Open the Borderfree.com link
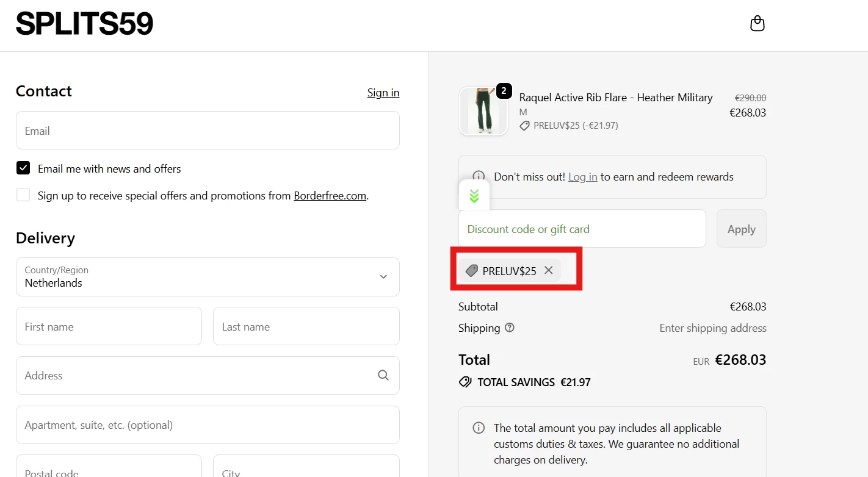The height and width of the screenshot is (477, 868). 330,196
